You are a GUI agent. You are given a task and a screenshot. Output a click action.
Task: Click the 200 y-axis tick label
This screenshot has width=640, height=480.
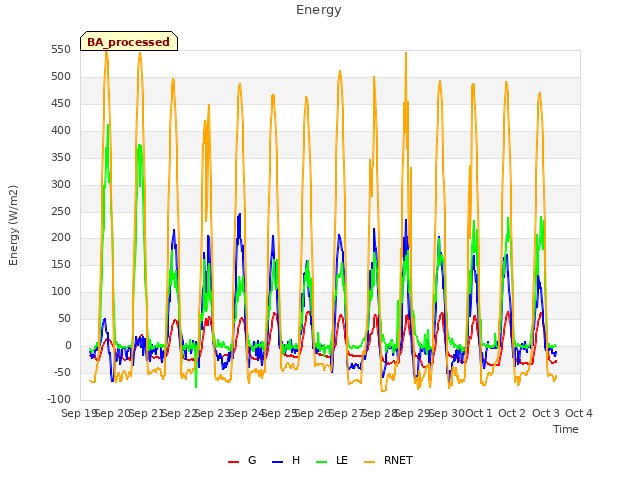(61, 238)
